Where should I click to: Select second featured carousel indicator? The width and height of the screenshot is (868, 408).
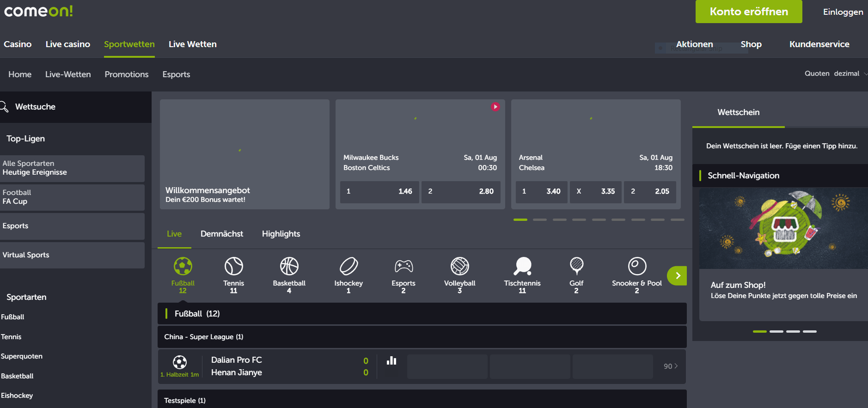pyautogui.click(x=540, y=219)
